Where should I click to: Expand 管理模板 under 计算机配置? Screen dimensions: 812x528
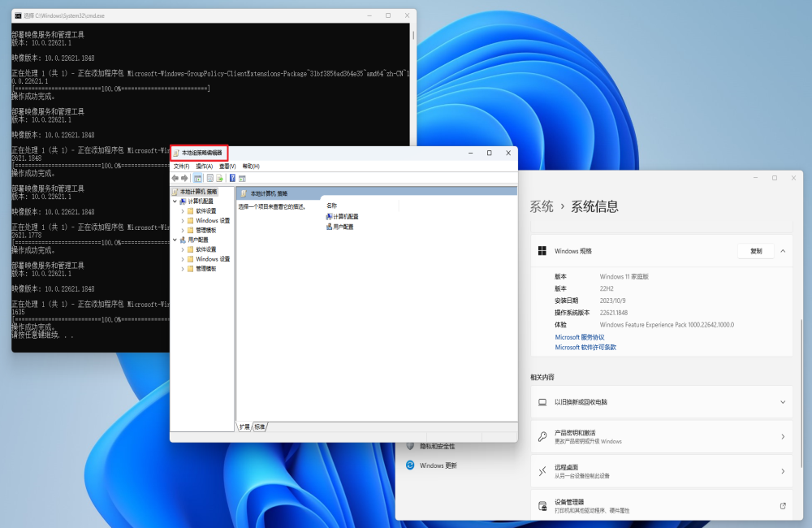click(x=182, y=230)
